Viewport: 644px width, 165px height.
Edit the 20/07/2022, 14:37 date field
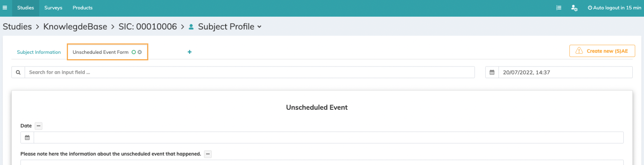pos(565,72)
